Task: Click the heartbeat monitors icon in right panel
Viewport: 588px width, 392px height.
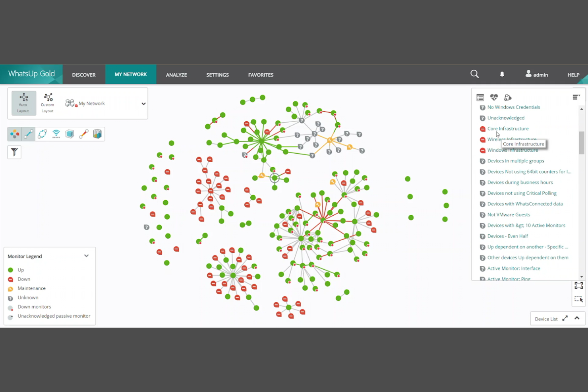Action: click(494, 97)
